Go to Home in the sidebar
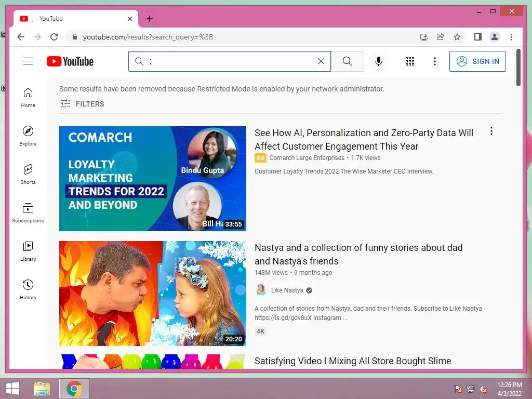Image resolution: width=532 pixels, height=399 pixels. (28, 98)
